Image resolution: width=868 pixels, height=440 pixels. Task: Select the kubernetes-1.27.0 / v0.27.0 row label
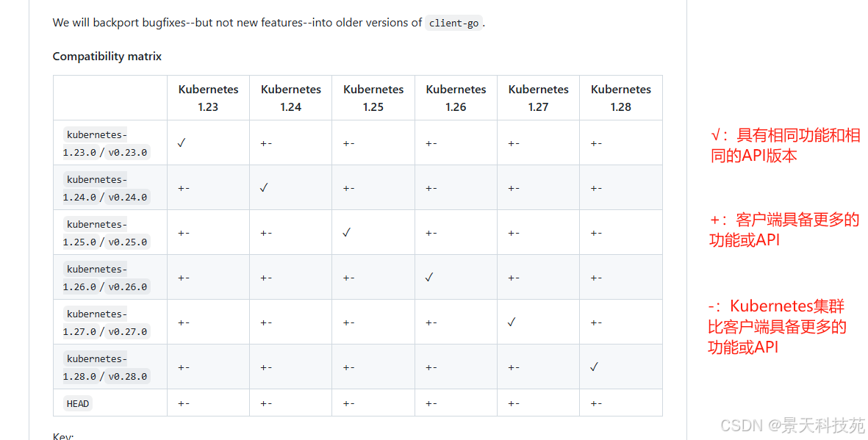(106, 322)
